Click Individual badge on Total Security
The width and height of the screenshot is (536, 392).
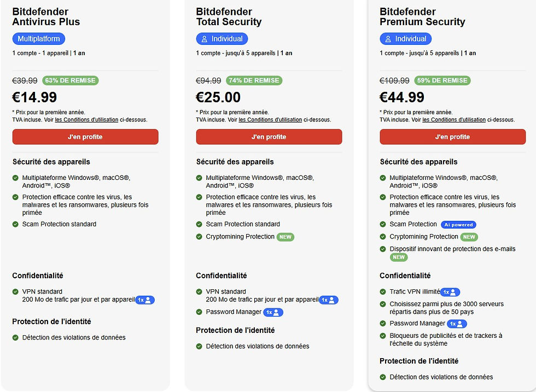(222, 39)
